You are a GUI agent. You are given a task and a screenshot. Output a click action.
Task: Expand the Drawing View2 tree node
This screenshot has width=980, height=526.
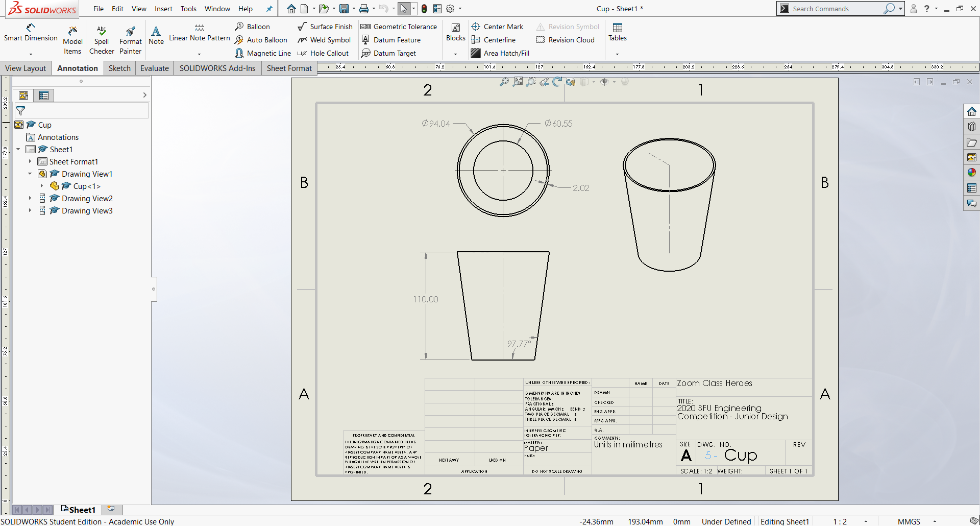[x=30, y=198]
